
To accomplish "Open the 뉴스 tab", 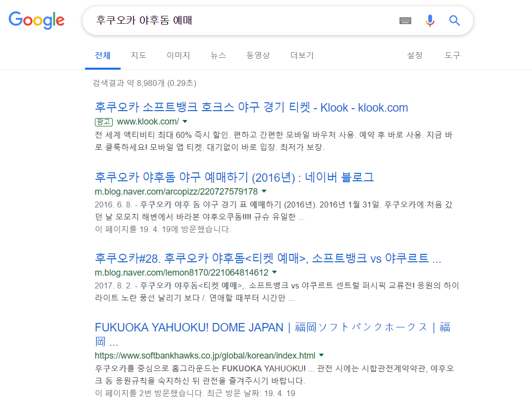I will 218,55.
